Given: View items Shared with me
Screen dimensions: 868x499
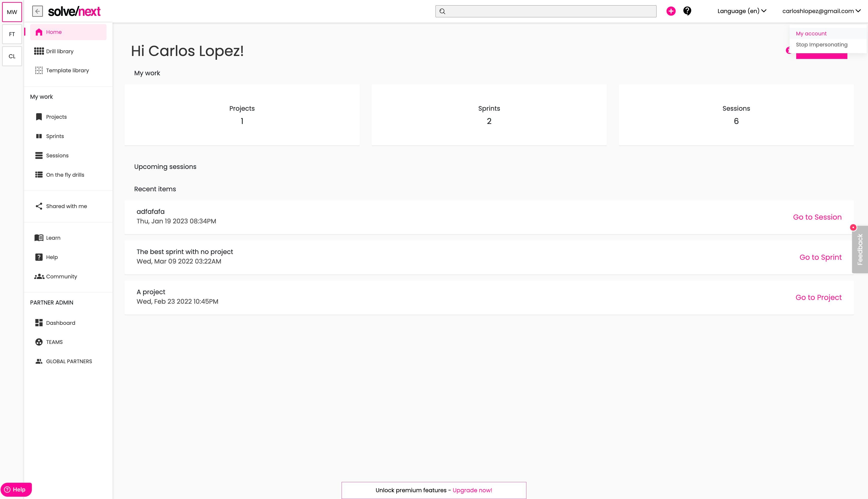Looking at the screenshot, I should (x=66, y=206).
